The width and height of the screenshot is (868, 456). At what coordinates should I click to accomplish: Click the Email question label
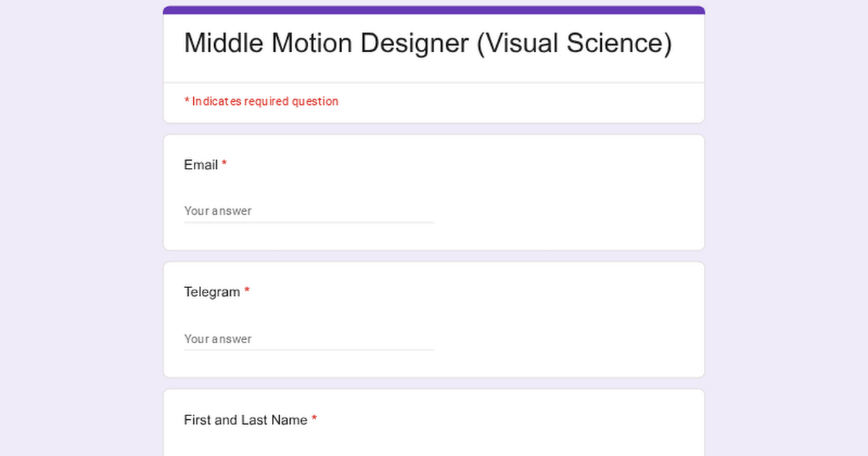tap(201, 165)
